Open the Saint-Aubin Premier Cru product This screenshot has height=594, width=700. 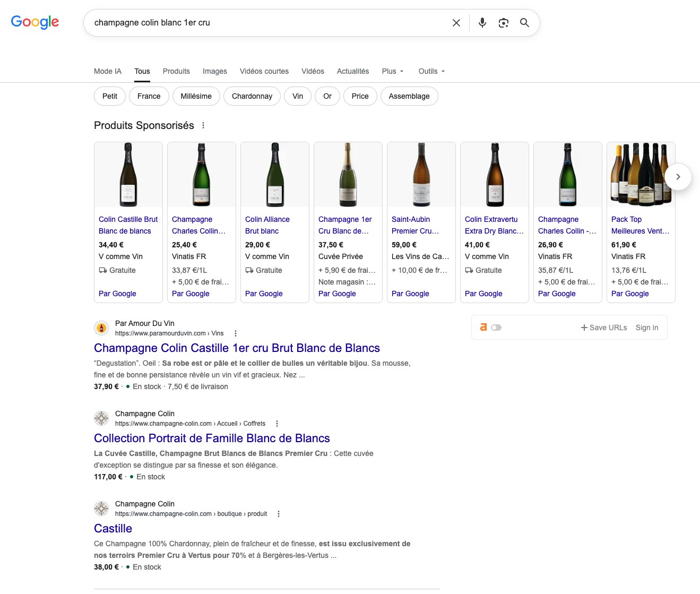pos(415,225)
